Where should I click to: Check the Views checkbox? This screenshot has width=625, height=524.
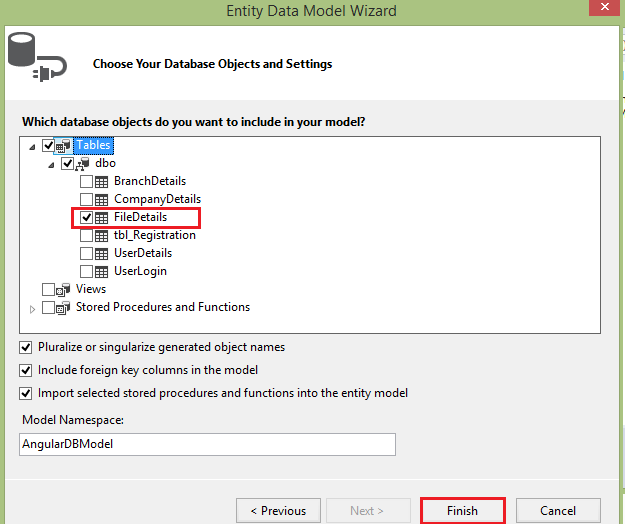tap(48, 290)
